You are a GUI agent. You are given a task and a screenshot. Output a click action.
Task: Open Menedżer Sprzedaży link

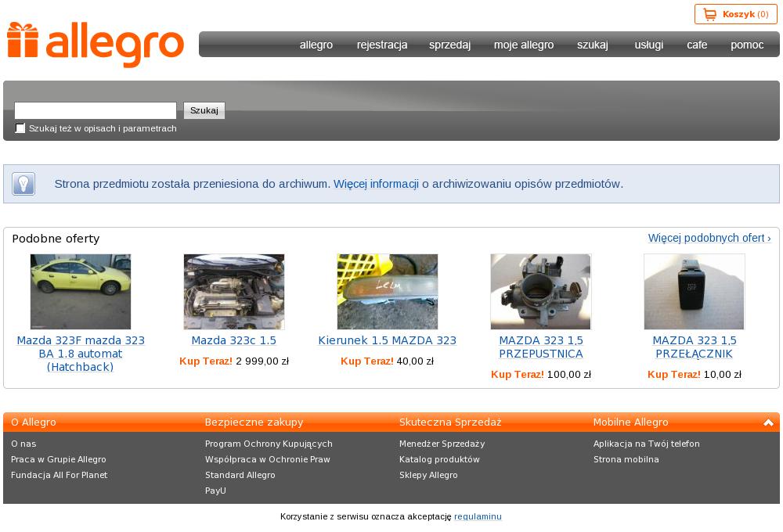[x=442, y=444]
